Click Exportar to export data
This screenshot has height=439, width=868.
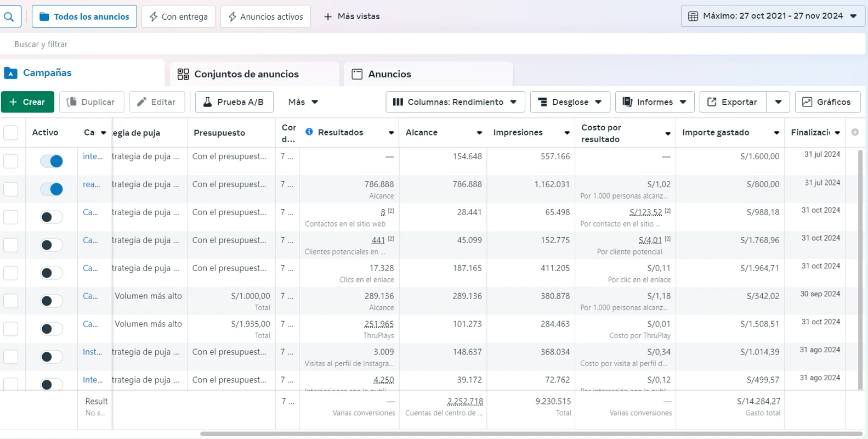733,102
